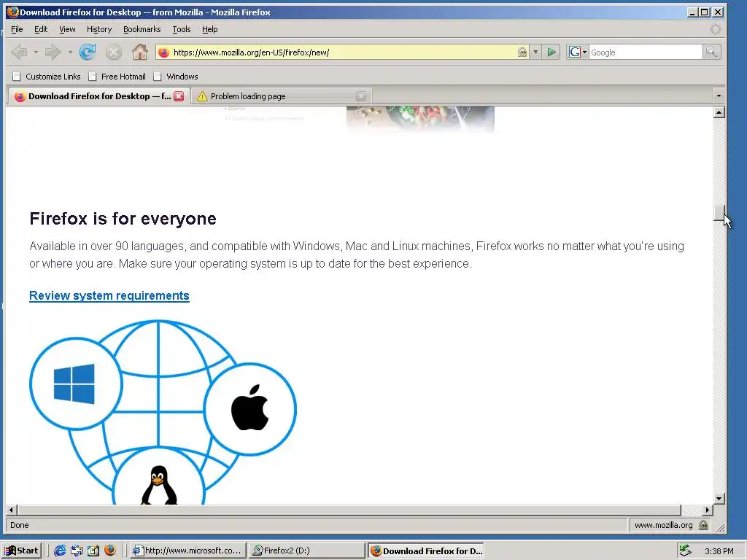The image size is (747, 560).
Task: Close the Problem loading page tab
Action: (361, 96)
